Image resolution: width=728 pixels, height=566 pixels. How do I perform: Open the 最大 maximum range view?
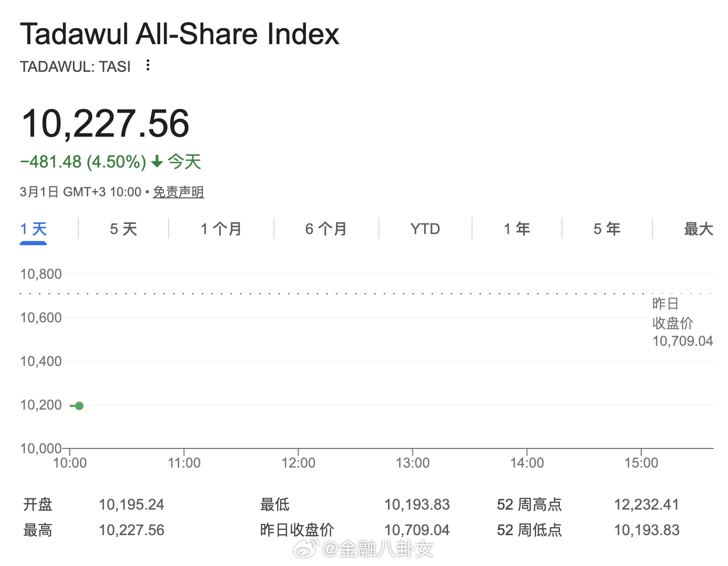tap(699, 229)
